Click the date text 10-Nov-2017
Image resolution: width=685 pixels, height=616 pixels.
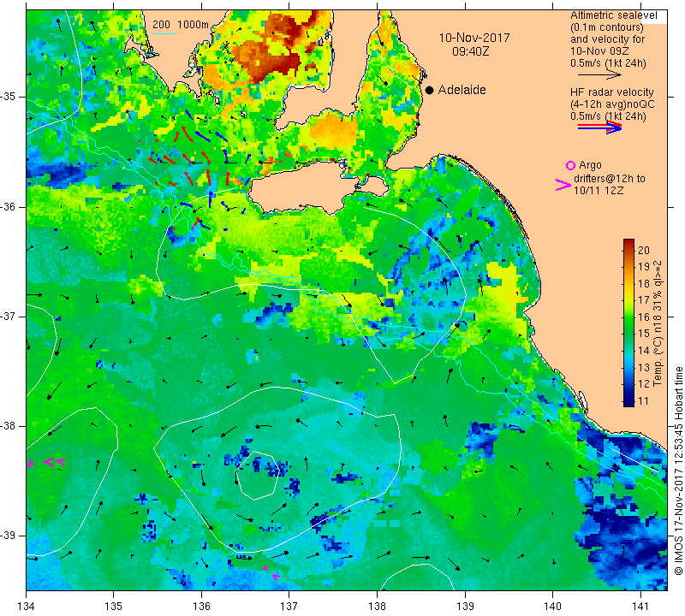[474, 38]
